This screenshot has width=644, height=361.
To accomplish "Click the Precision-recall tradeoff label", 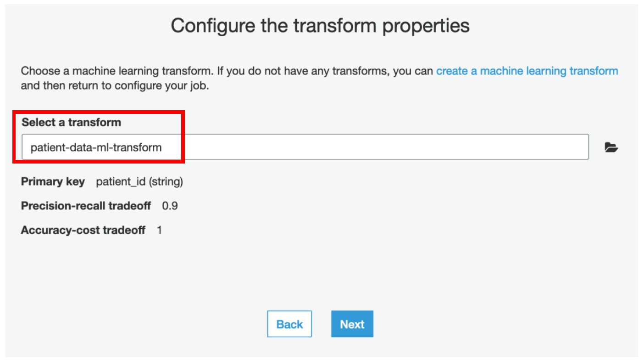I will pyautogui.click(x=86, y=206).
